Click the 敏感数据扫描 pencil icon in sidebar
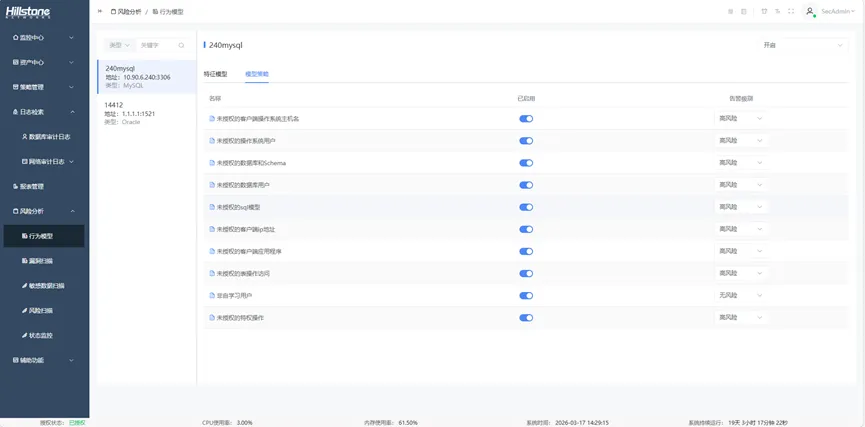This screenshot has height=427, width=865. [24, 286]
